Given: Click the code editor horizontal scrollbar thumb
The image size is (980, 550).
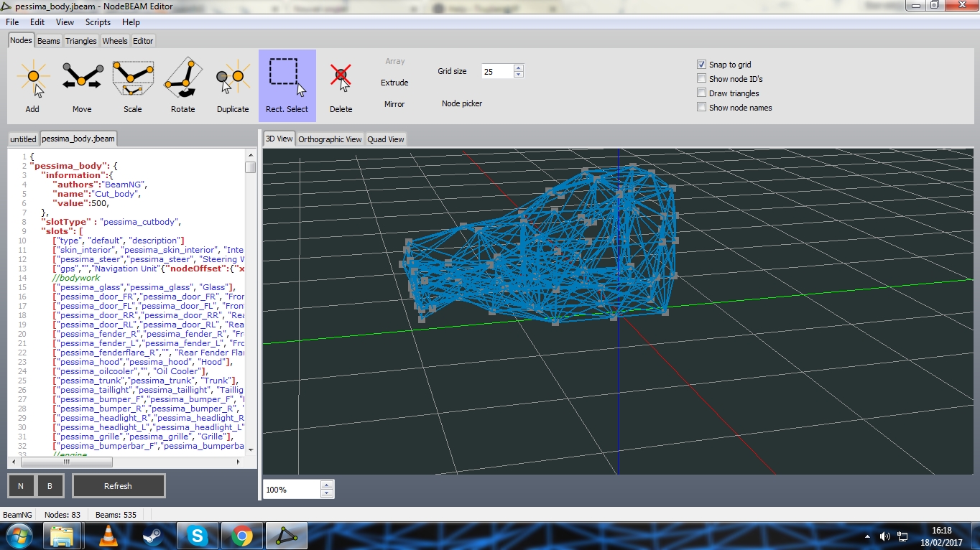Looking at the screenshot, I should [68, 462].
